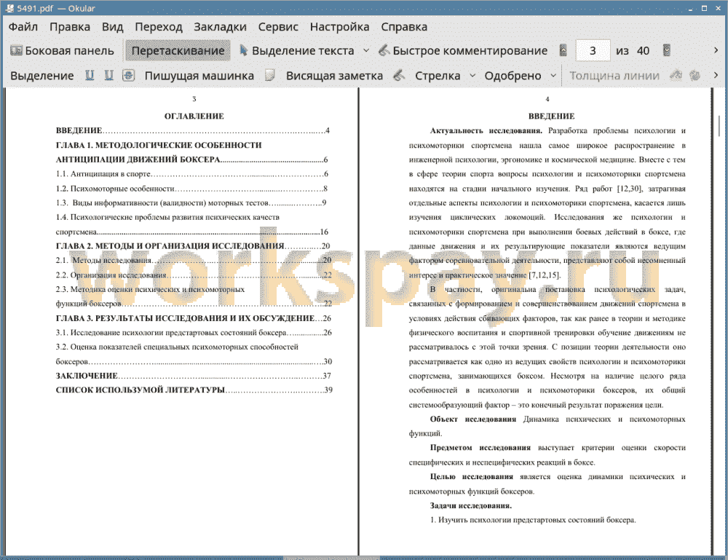This screenshot has width=728, height=560.
Task: Select the Висящая заметка popup note tool
Action: point(334,76)
